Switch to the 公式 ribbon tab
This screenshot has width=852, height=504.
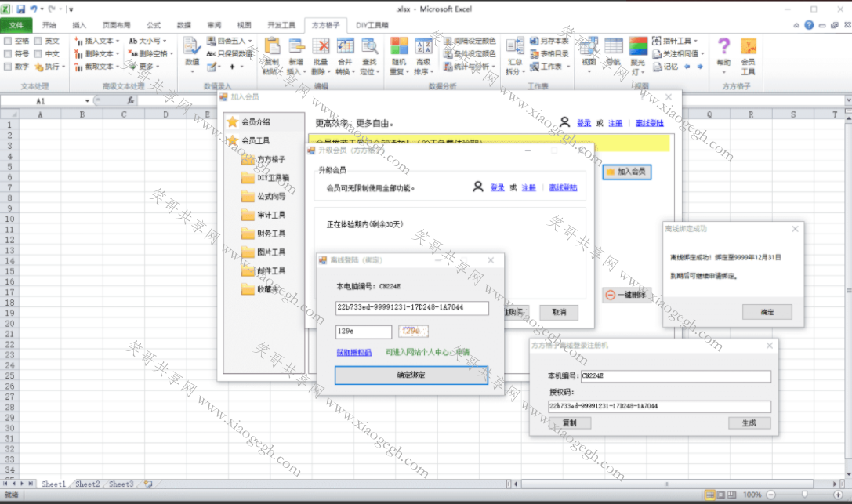[154, 25]
